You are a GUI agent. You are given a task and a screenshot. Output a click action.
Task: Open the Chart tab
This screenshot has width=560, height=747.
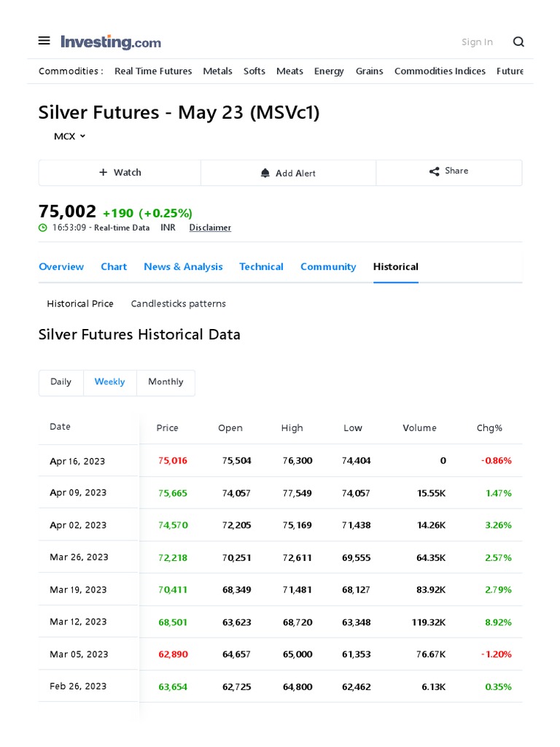114,267
